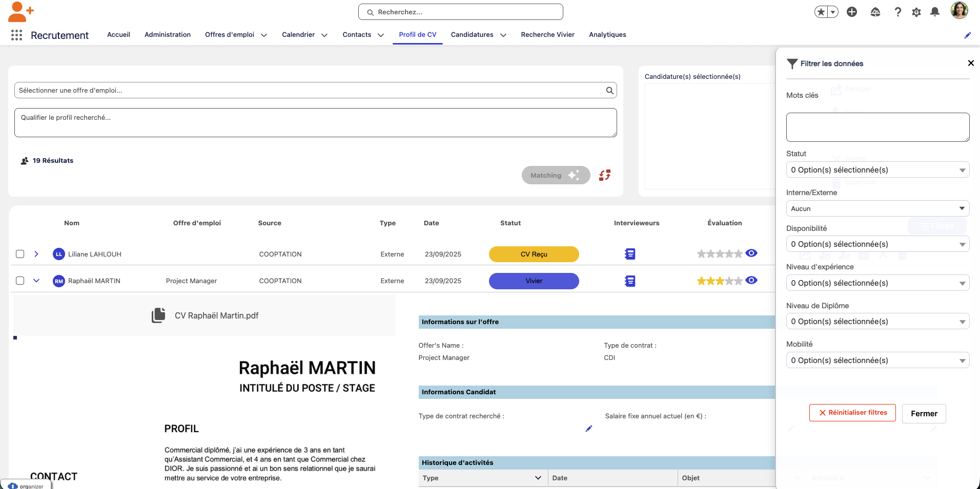Viewport: 980px width, 489px height.
Task: Check the checkbox next to Raphaël MARTIN
Action: (x=20, y=281)
